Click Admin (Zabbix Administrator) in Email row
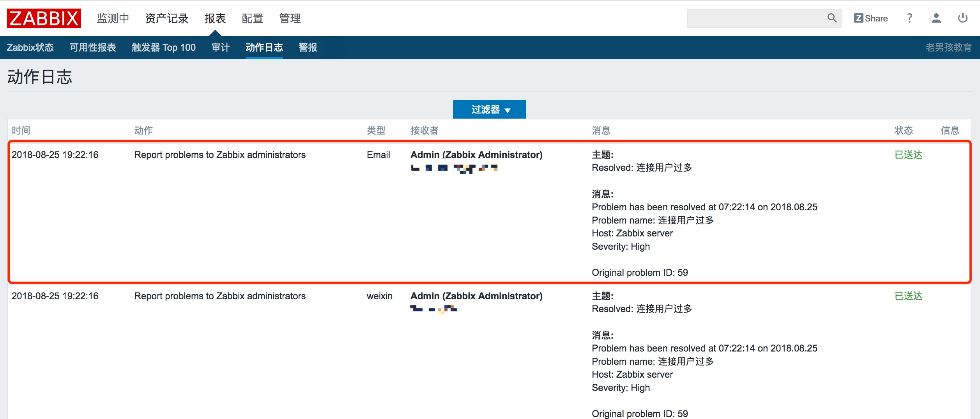 point(476,155)
